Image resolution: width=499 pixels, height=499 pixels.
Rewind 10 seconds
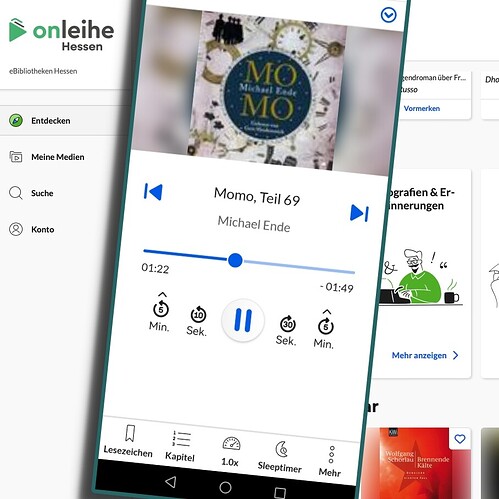(197, 321)
